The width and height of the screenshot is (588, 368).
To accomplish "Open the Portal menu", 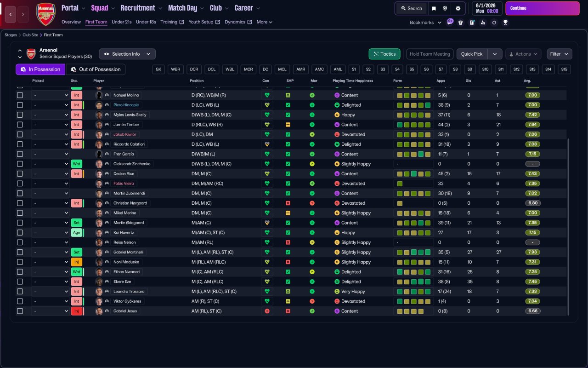I will tap(73, 8).
